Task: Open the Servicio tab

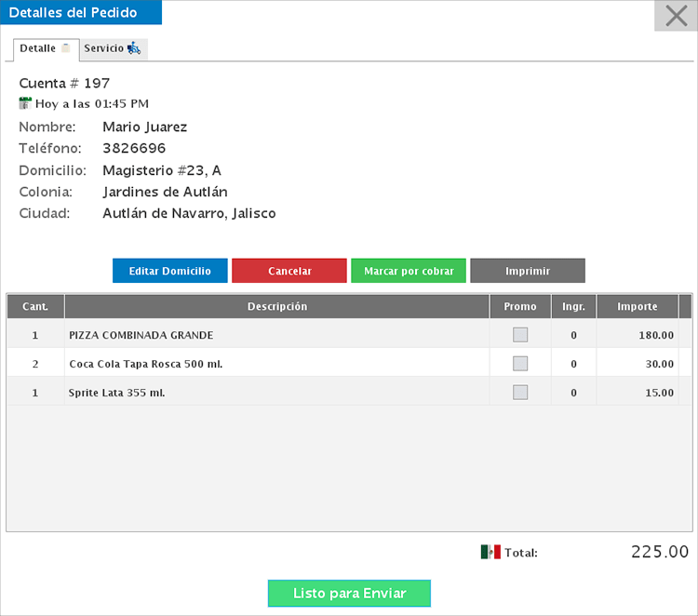Action: tap(113, 48)
